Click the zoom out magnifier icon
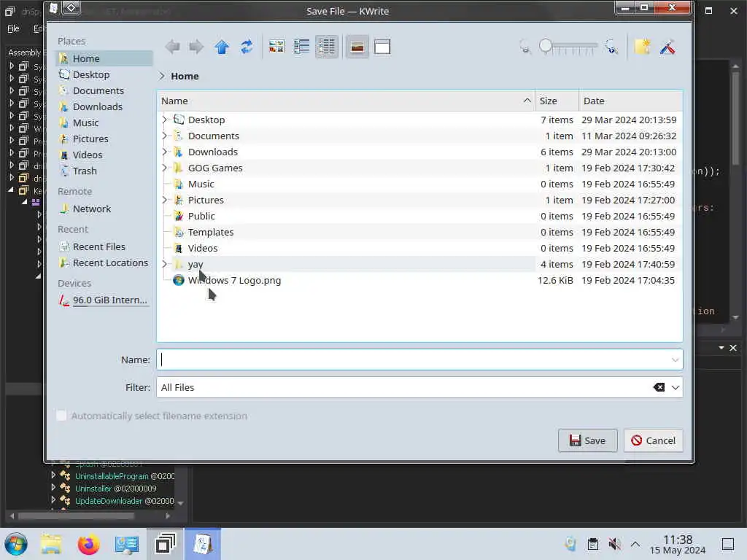This screenshot has height=560, width=747. (x=525, y=47)
